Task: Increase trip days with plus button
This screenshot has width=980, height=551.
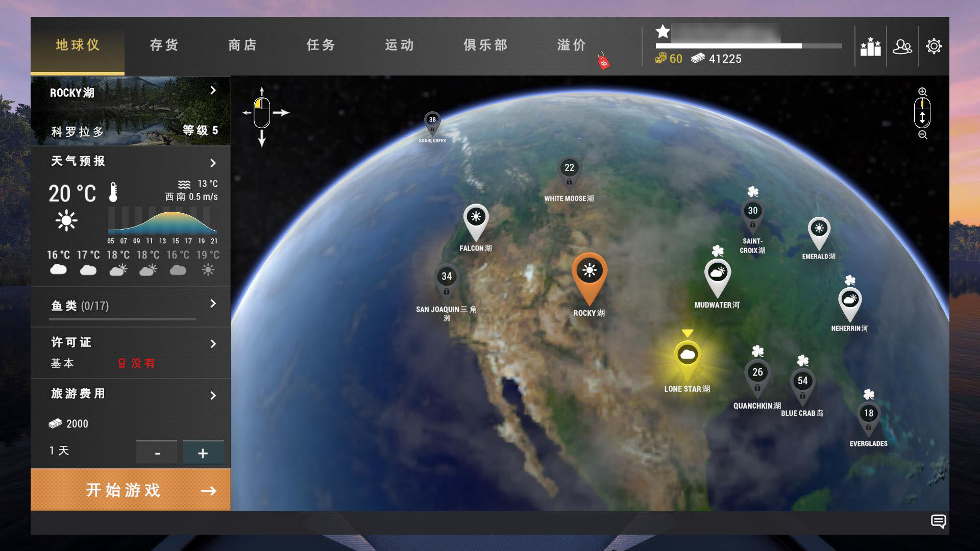Action: pyautogui.click(x=203, y=453)
